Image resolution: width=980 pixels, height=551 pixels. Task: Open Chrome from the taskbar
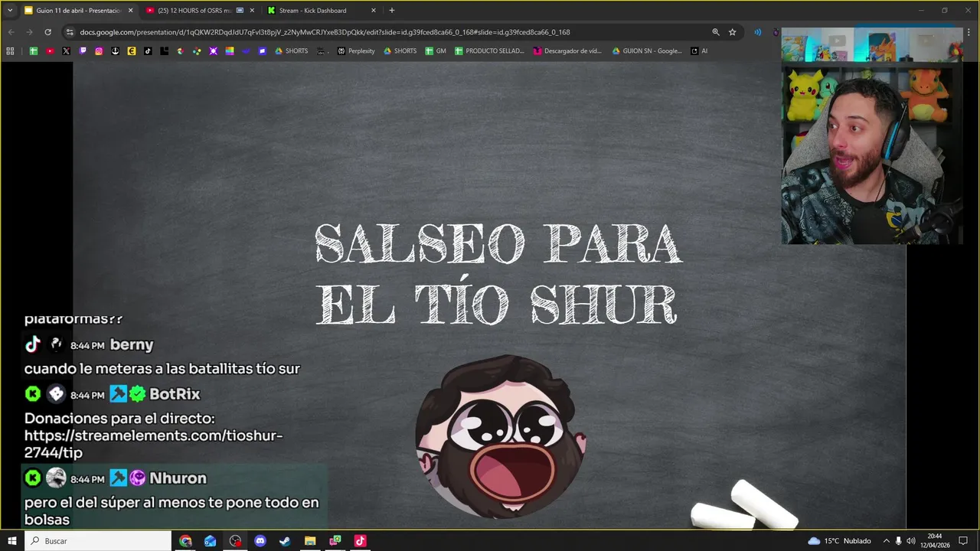tap(185, 541)
